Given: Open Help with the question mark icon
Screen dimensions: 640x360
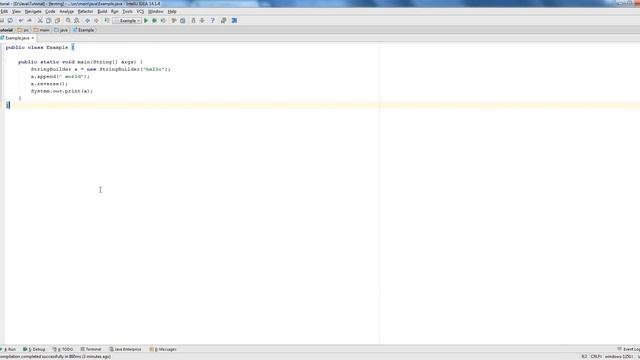Looking at the screenshot, I should click(x=213, y=20).
